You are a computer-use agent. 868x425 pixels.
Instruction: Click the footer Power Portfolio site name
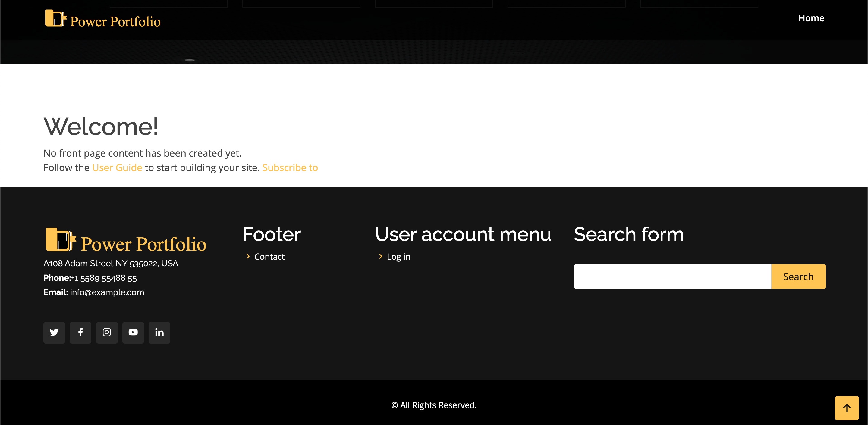click(x=143, y=244)
